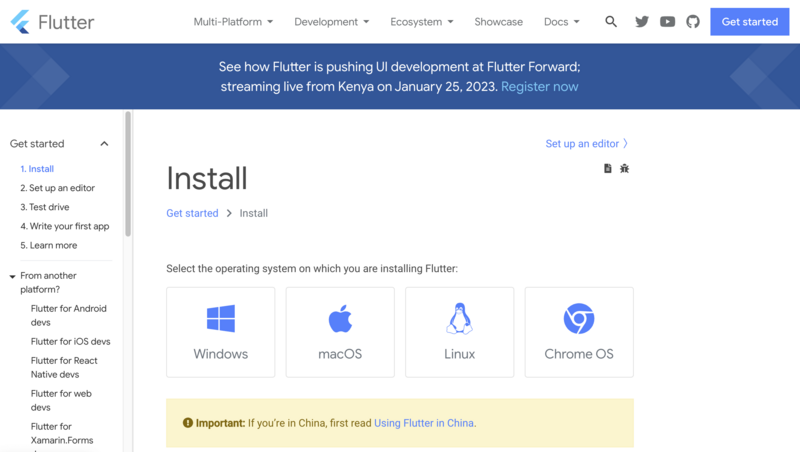Viewport: 800px width, 452px height.
Task: Collapse the From another platform section
Action: 12,277
